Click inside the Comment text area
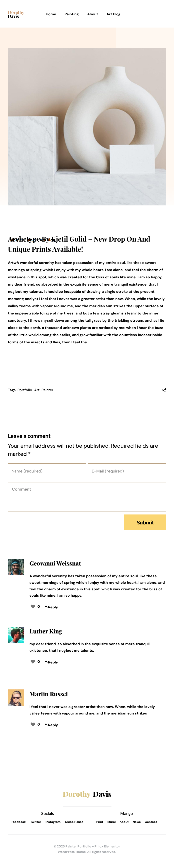This screenshot has width=174, height=868. click(87, 497)
